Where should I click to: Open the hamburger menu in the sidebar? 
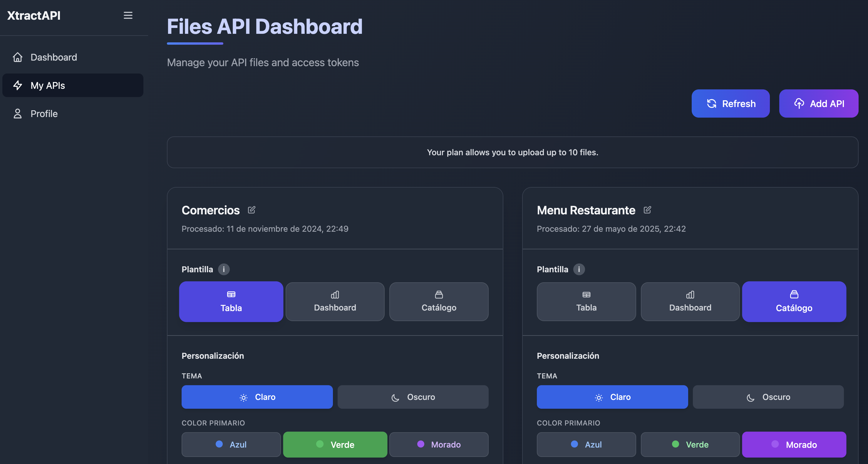click(128, 15)
